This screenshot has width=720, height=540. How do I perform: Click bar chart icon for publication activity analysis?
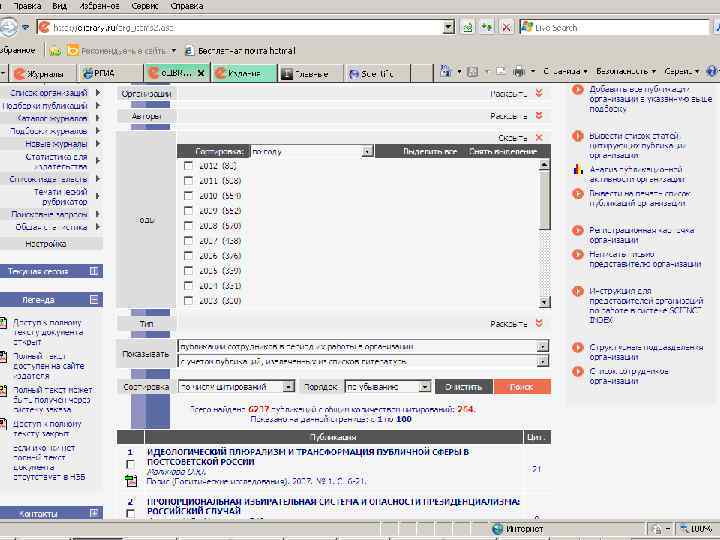pyautogui.click(x=578, y=169)
